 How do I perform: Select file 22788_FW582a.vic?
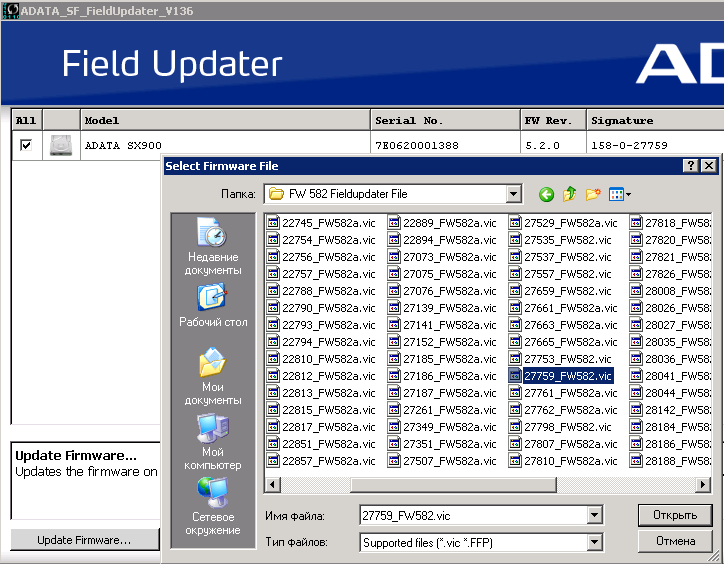pos(321,291)
